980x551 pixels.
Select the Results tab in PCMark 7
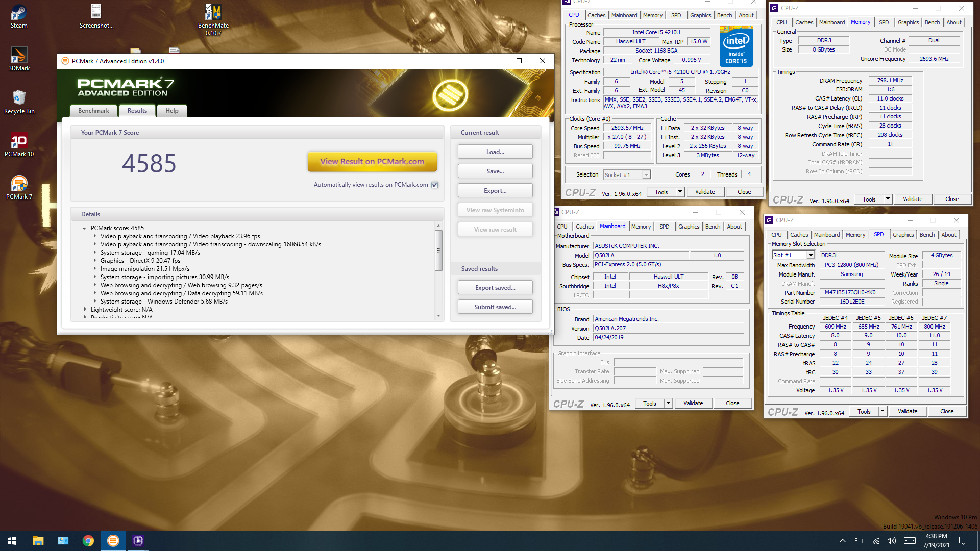coord(137,111)
